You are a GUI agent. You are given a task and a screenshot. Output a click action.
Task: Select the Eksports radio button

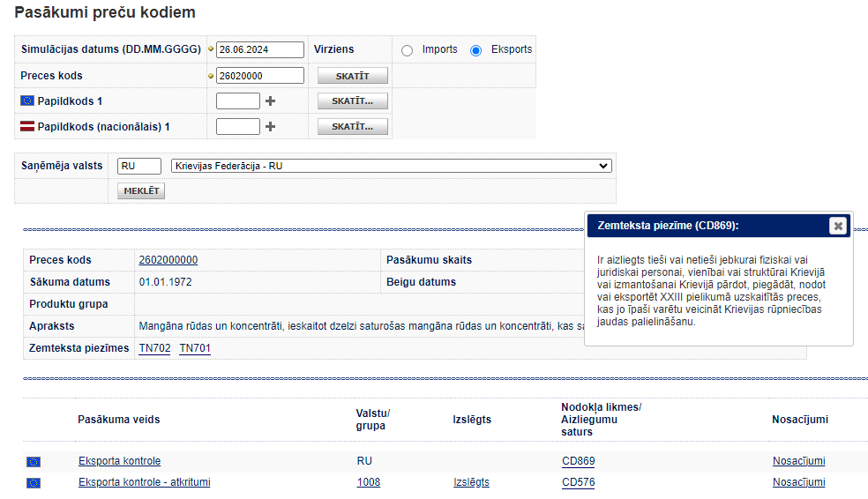475,50
